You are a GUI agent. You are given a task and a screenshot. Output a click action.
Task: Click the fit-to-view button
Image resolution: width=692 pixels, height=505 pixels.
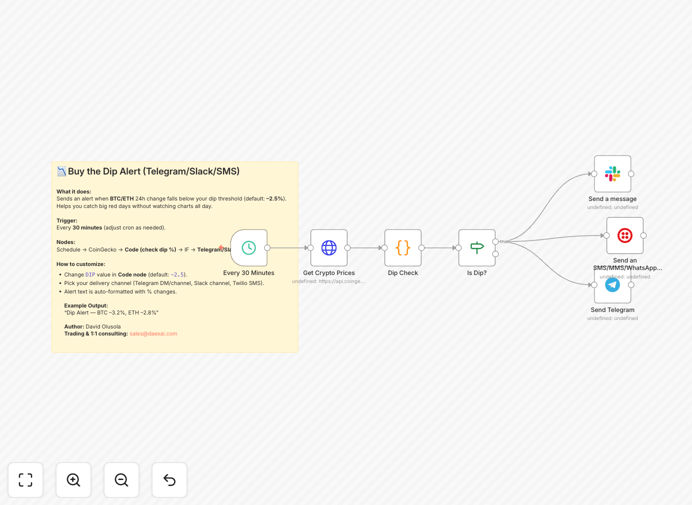point(26,480)
